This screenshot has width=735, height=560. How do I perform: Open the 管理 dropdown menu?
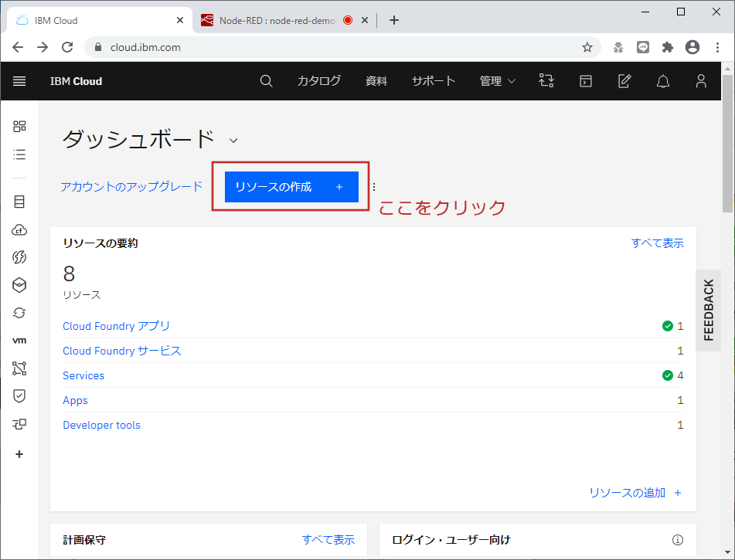tap(496, 81)
